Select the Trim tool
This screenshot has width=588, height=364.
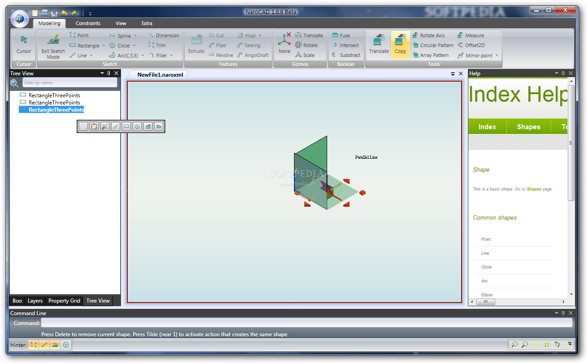point(157,45)
